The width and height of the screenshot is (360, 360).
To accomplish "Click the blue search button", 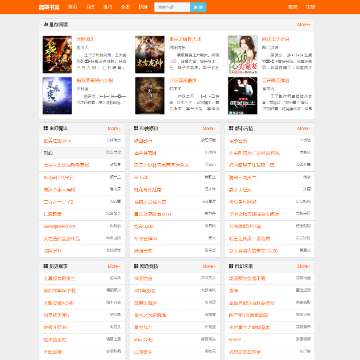I will 198,7.
